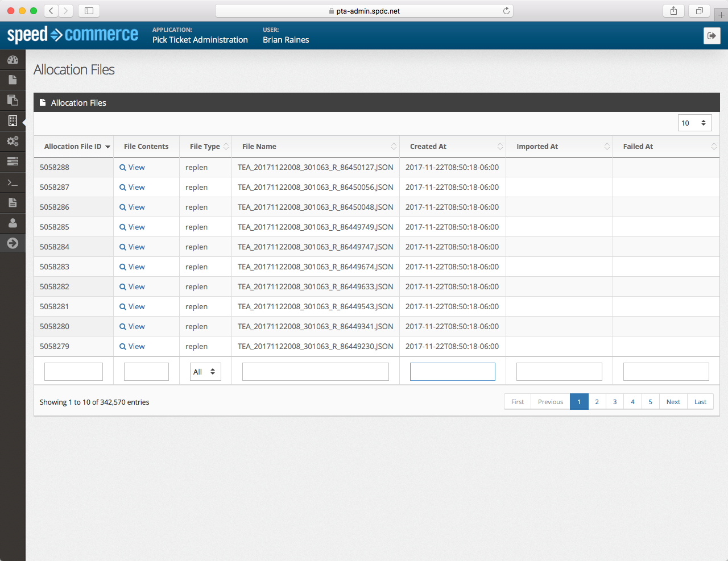The image size is (728, 561).
Task: Click Pick Ticket Administration application title
Action: pos(200,40)
